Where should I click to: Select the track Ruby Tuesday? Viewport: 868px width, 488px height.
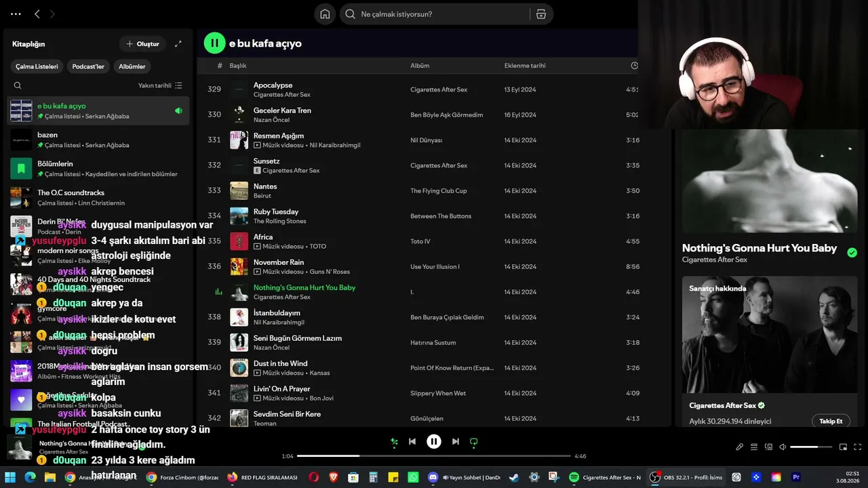[276, 211]
